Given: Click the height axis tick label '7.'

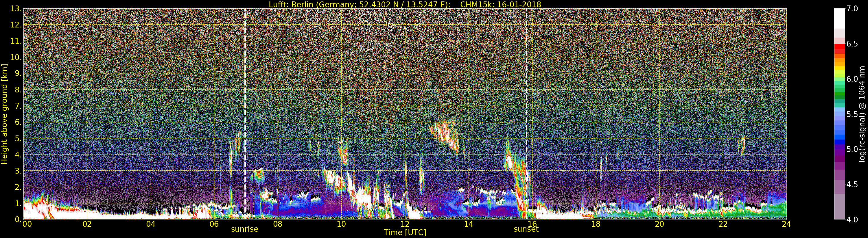Looking at the screenshot, I should coord(18,106).
